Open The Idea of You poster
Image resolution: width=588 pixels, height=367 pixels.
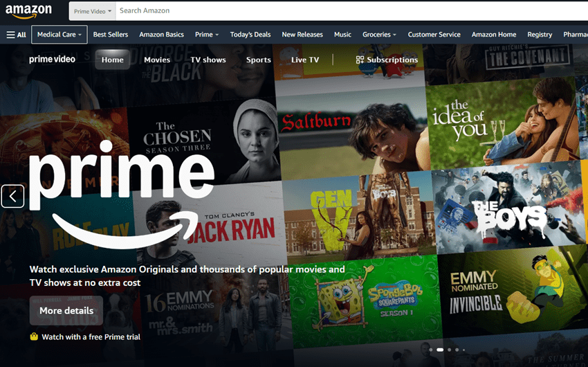pos(502,124)
